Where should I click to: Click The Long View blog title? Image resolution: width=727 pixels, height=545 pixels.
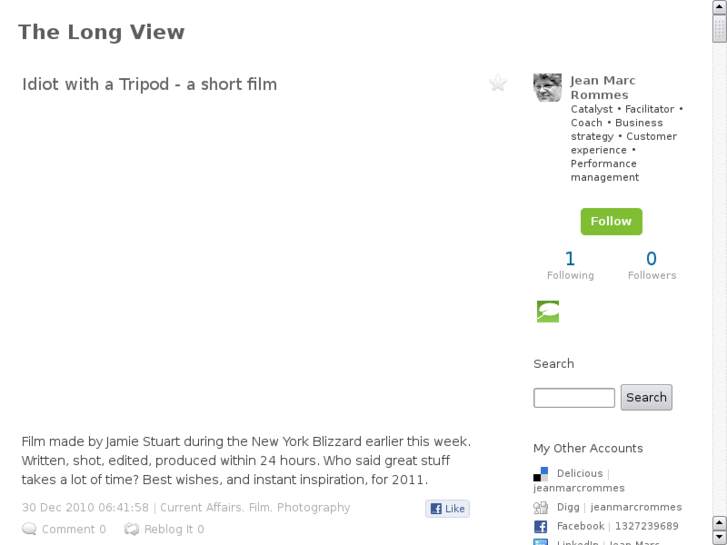[101, 32]
